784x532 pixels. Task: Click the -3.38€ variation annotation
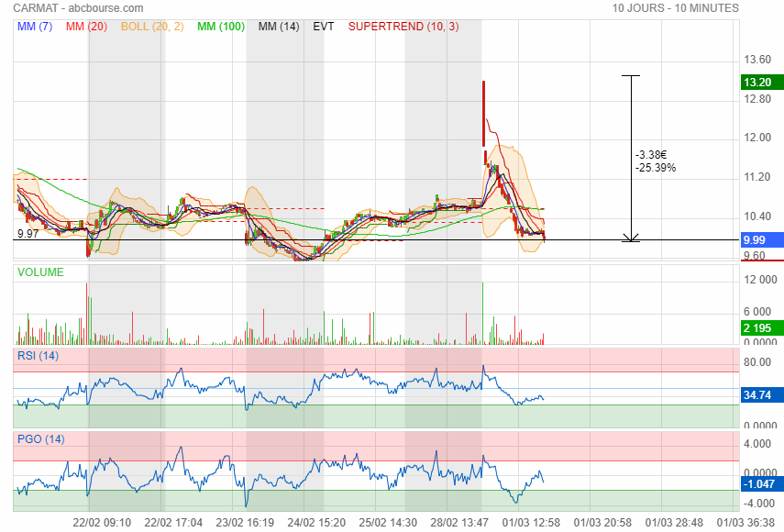pos(651,155)
